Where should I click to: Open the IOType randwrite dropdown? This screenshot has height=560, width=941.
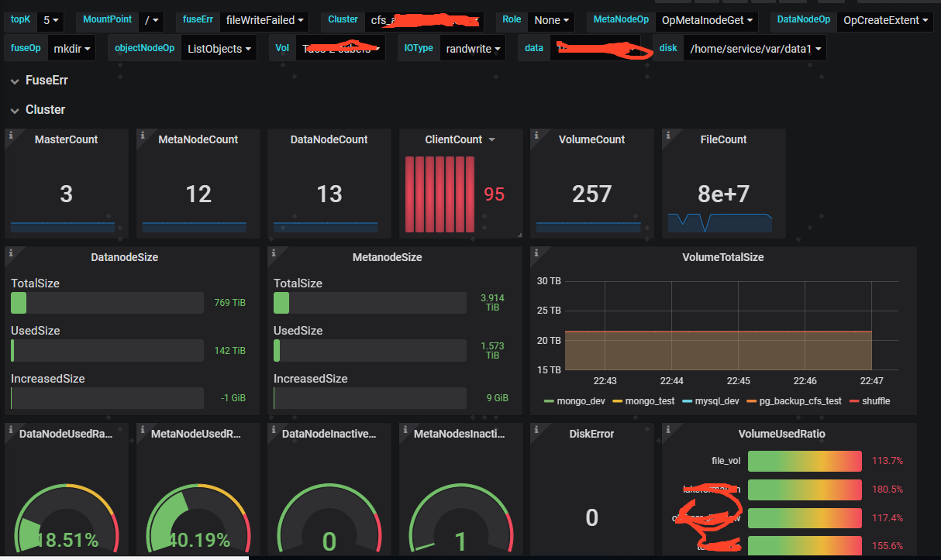(x=472, y=48)
